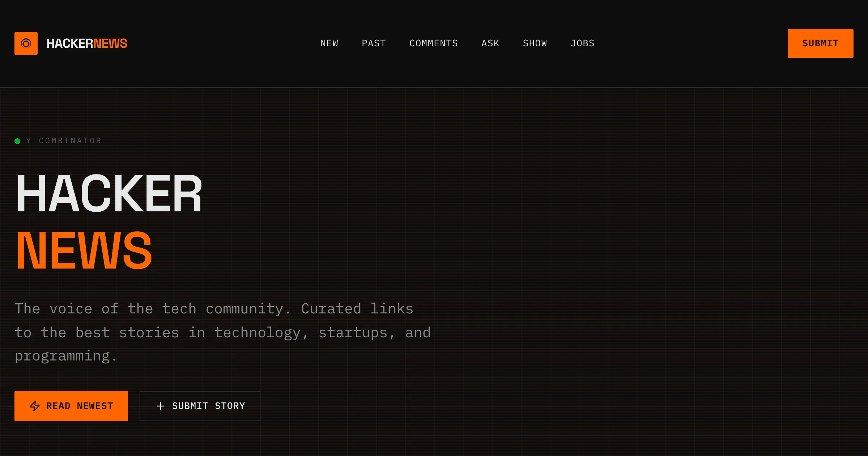Click the large white HACKER heading
The height and width of the screenshot is (456, 868).
point(109,194)
